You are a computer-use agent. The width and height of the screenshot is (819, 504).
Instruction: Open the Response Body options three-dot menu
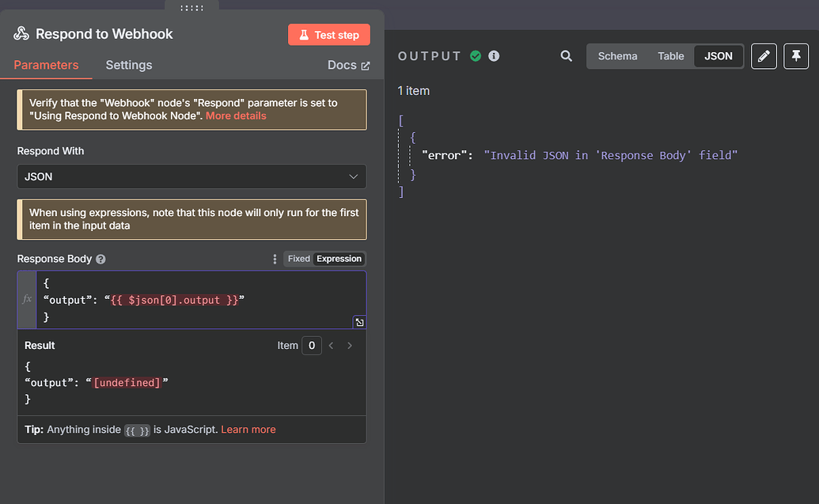274,259
